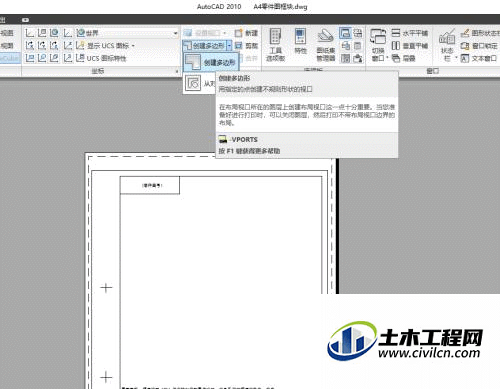Open the 世界 UCS combo box
The width and height of the screenshot is (500, 389).
pos(127,33)
